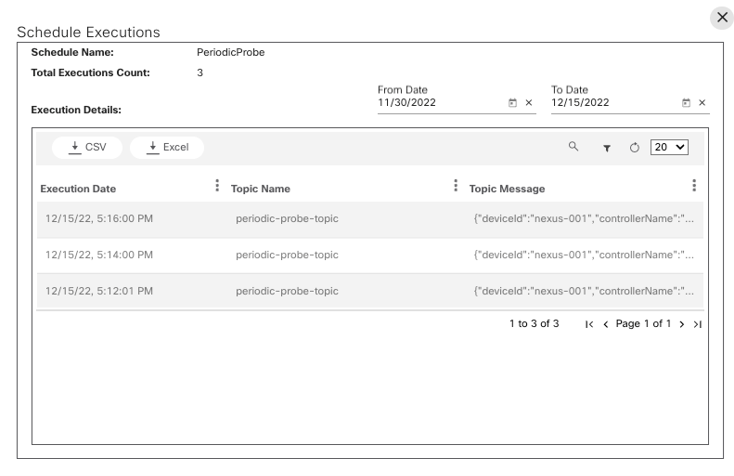Screen dimensions: 734x476
Task: Download executions as CSV
Action: tap(87, 147)
